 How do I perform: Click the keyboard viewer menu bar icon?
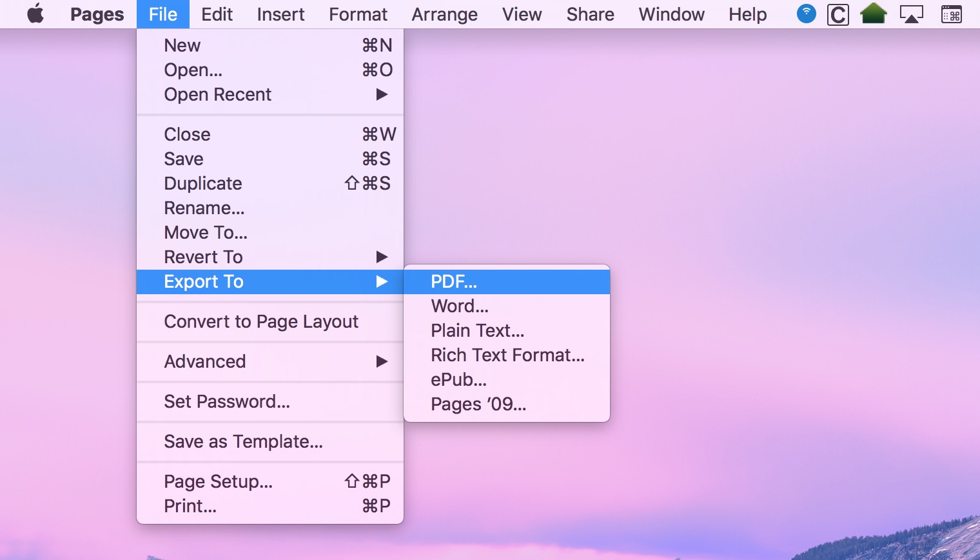click(951, 14)
